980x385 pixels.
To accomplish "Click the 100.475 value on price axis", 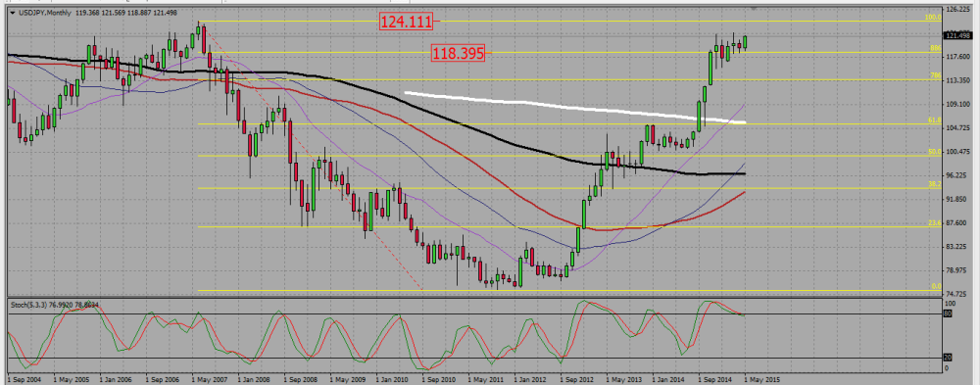I will click(x=958, y=152).
